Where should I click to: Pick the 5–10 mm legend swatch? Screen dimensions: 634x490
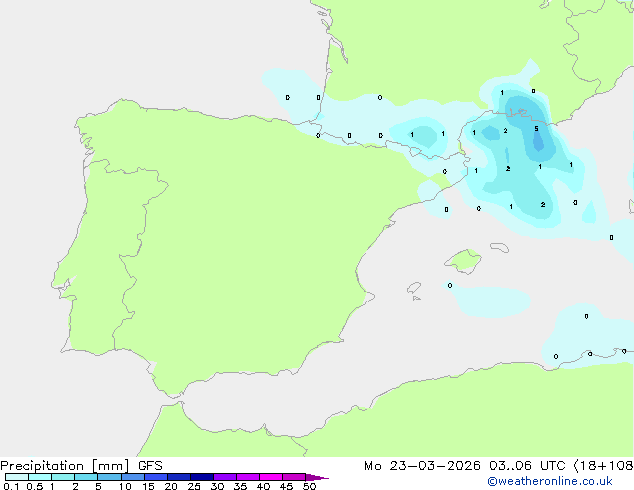tap(109, 477)
